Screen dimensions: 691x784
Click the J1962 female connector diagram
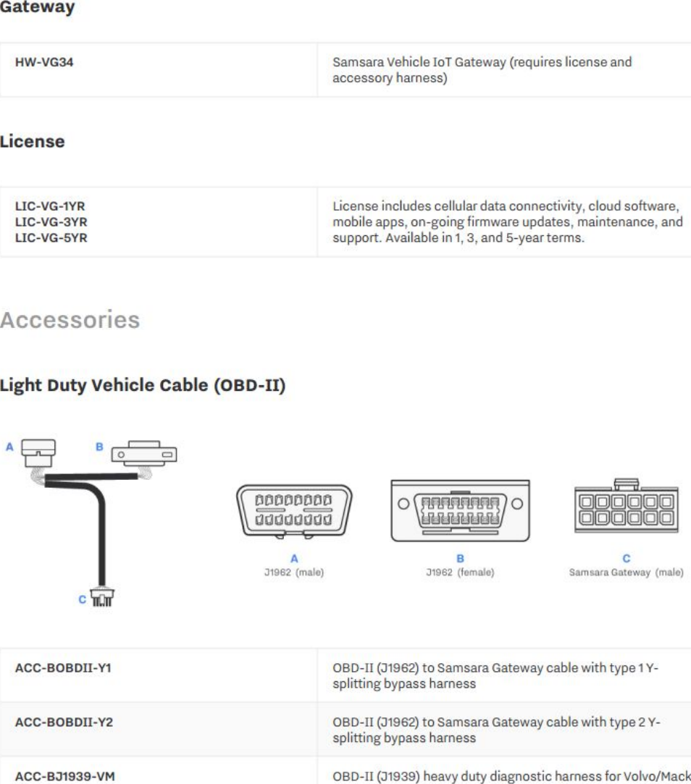[460, 510]
